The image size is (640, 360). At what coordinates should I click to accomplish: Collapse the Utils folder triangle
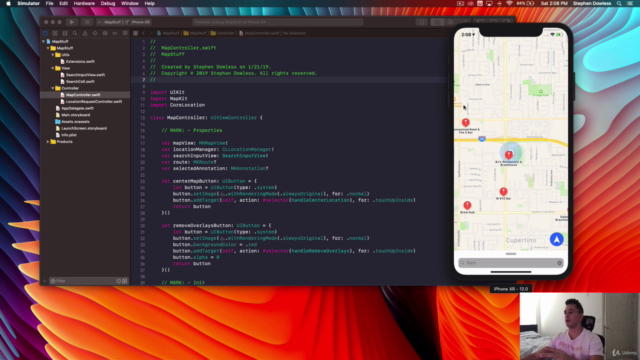coord(53,55)
